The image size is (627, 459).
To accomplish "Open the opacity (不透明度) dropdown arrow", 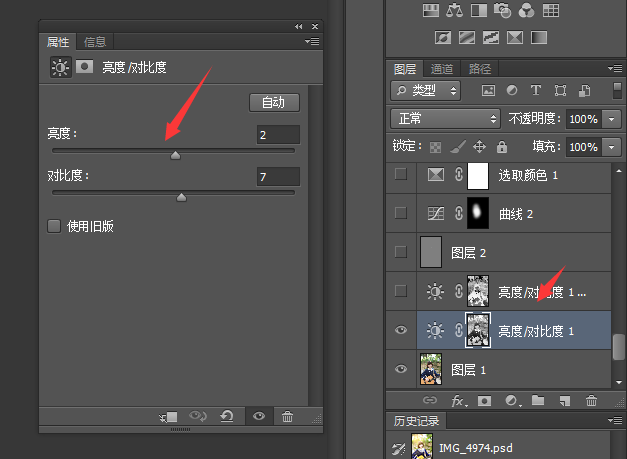I will click(611, 119).
